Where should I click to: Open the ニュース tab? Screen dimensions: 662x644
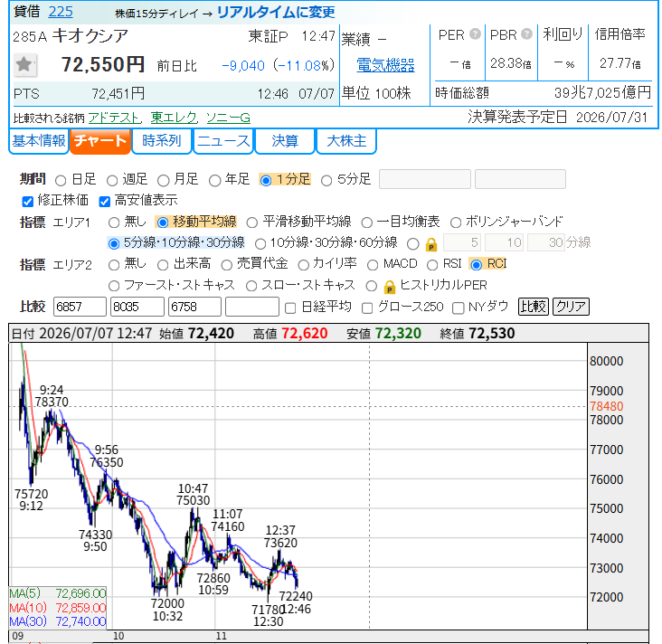(223, 141)
